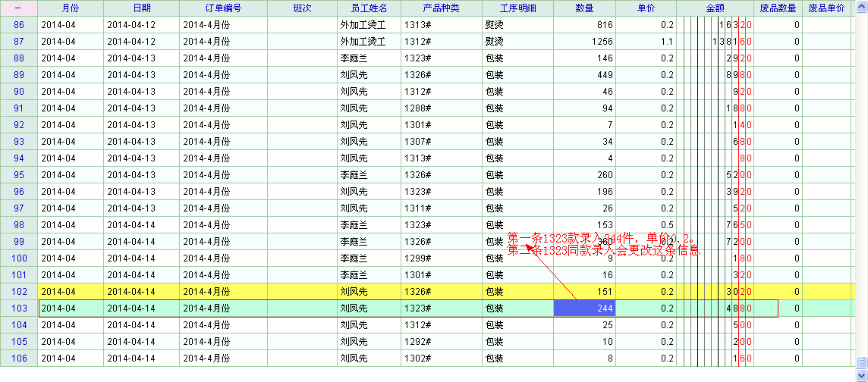Click the 产品种类 column header

coord(441,8)
